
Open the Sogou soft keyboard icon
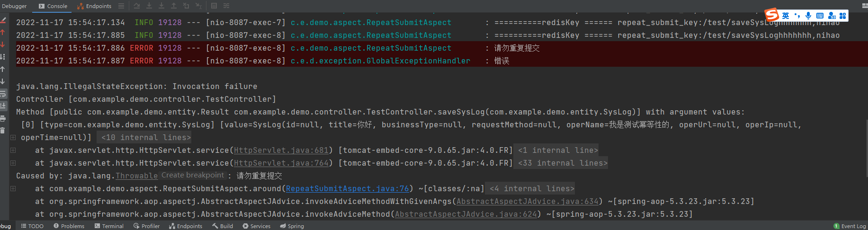(820, 16)
